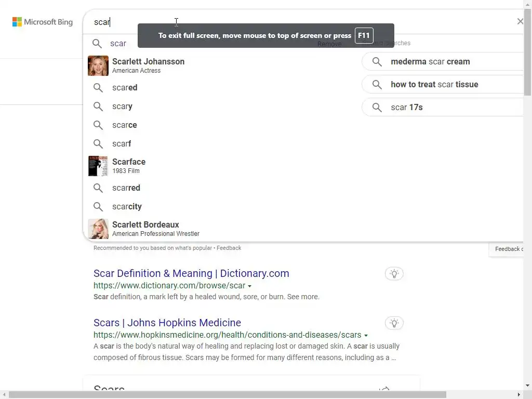Viewport: 532px width, 399px height.
Task: Click the Scarface movie poster thumbnail
Action: (x=98, y=166)
